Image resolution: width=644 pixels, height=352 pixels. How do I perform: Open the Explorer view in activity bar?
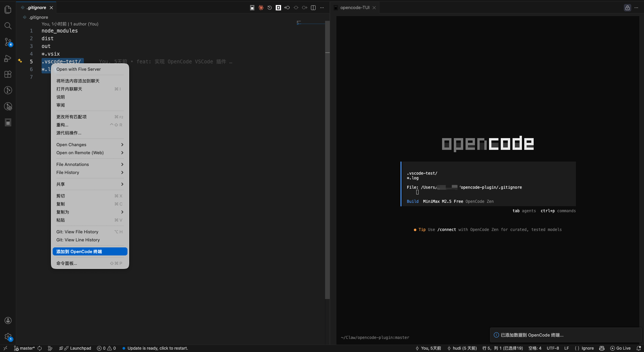8,10
